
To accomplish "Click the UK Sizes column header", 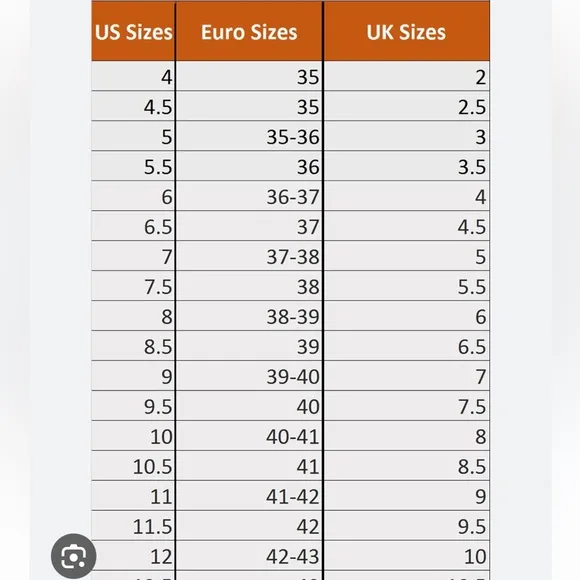I will tap(407, 31).
